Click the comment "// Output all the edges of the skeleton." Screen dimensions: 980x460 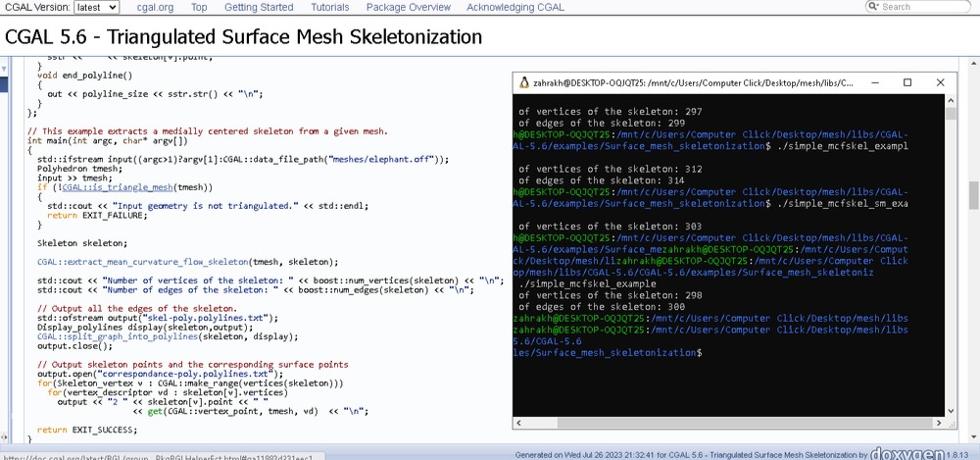[137, 308]
